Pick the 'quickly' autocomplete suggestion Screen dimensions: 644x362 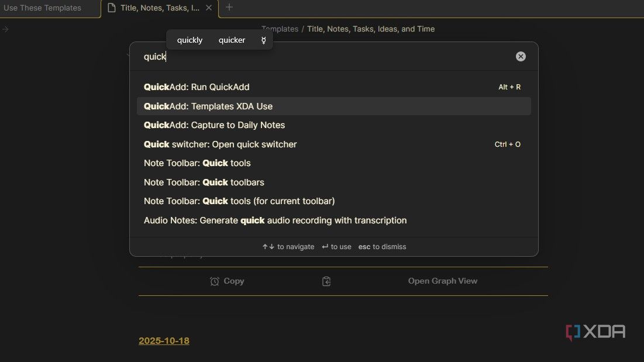pos(190,40)
